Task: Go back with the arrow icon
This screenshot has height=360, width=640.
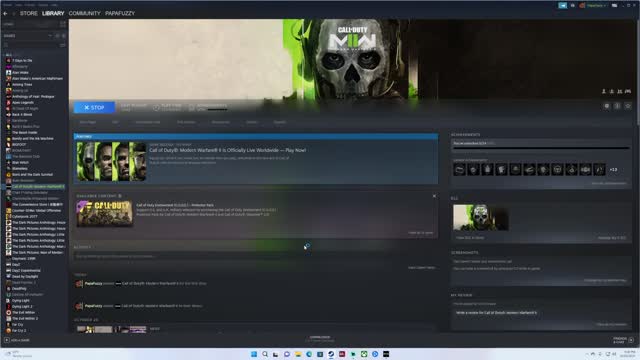Action: tap(5, 13)
